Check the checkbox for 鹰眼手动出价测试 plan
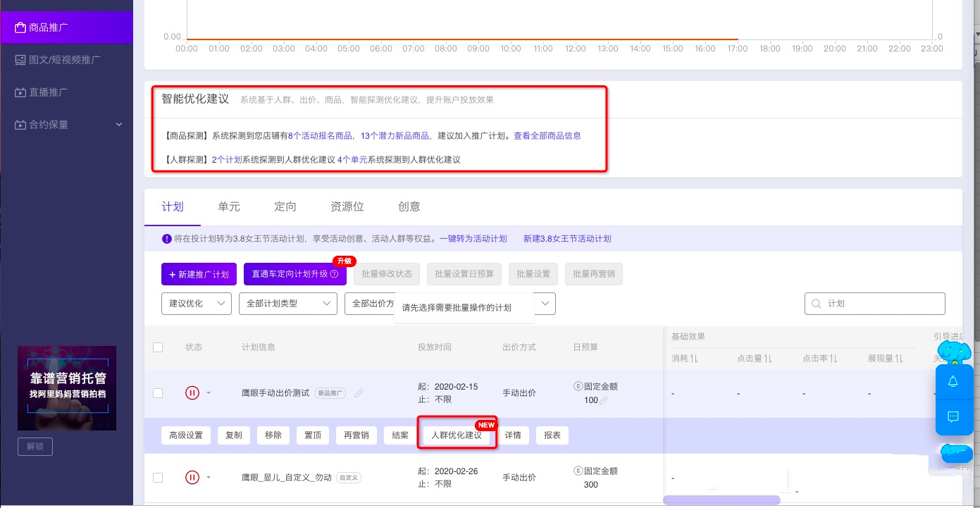 [158, 393]
